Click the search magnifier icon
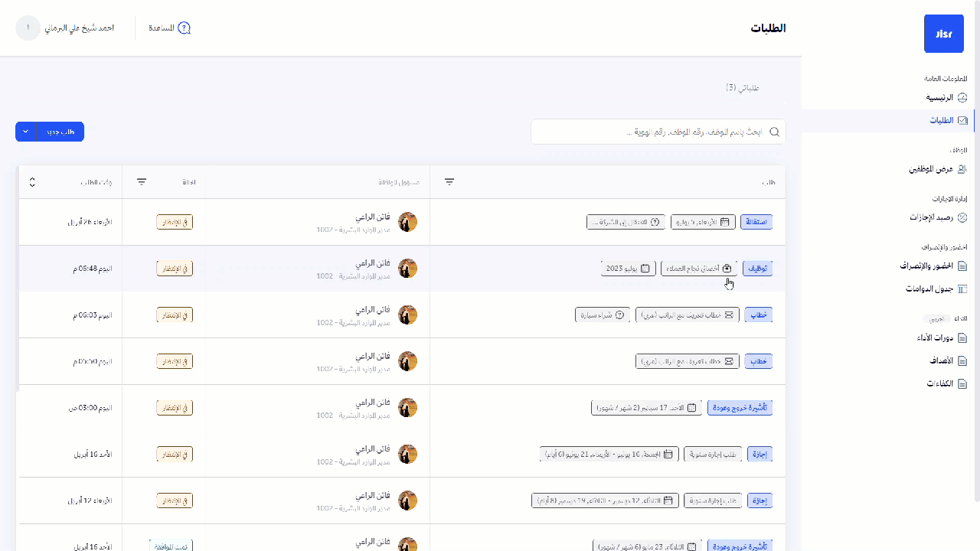Image resolution: width=980 pixels, height=551 pixels. tap(774, 132)
